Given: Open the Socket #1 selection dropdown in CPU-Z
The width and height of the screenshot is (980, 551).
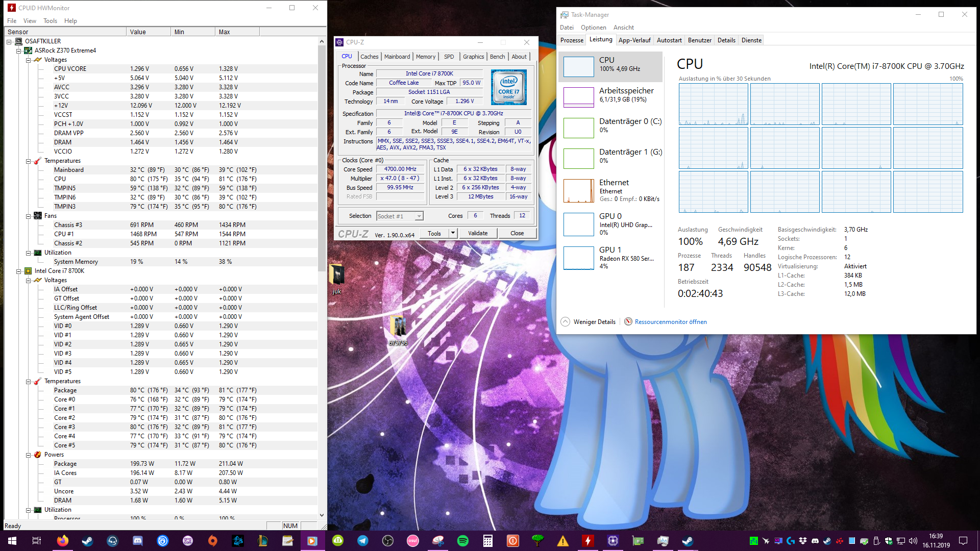Looking at the screenshot, I should (x=418, y=216).
